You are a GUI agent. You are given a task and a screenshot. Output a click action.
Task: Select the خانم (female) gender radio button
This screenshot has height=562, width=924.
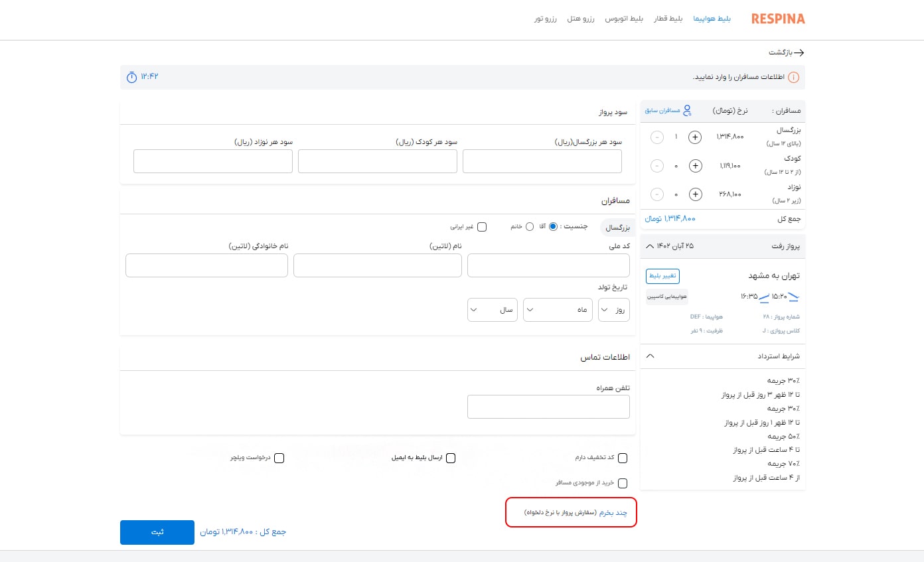click(529, 227)
